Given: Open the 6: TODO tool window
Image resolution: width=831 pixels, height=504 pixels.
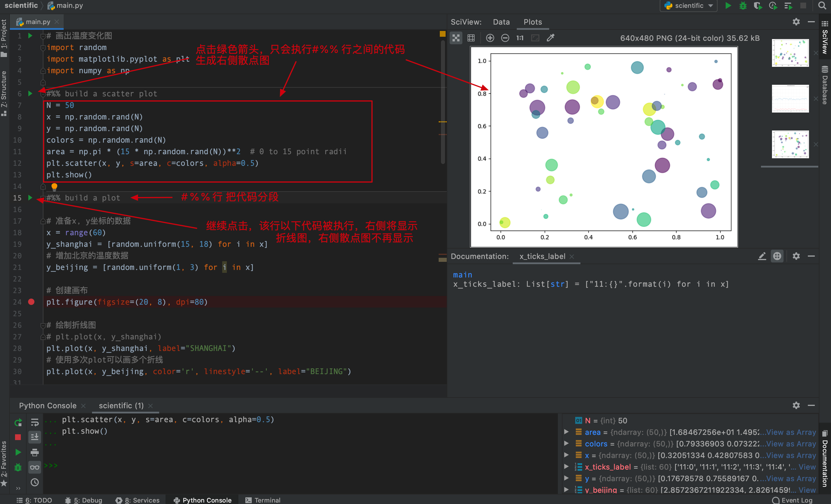Looking at the screenshot, I should click(x=34, y=500).
